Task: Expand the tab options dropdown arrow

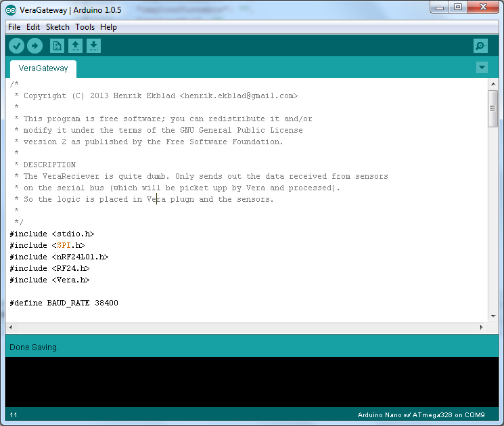Action: pos(482,68)
